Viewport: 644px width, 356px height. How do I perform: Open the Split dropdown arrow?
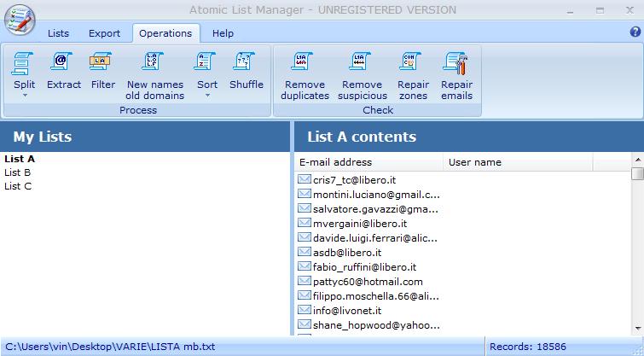point(25,96)
